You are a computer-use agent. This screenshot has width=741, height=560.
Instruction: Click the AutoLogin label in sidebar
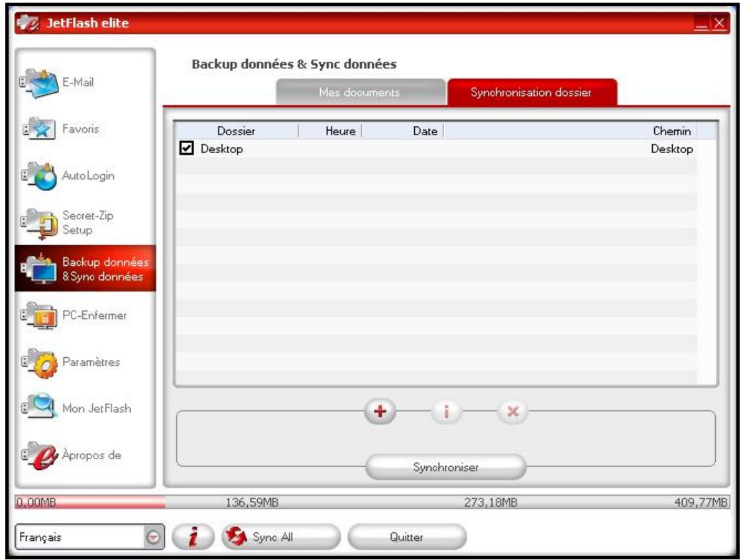(88, 176)
